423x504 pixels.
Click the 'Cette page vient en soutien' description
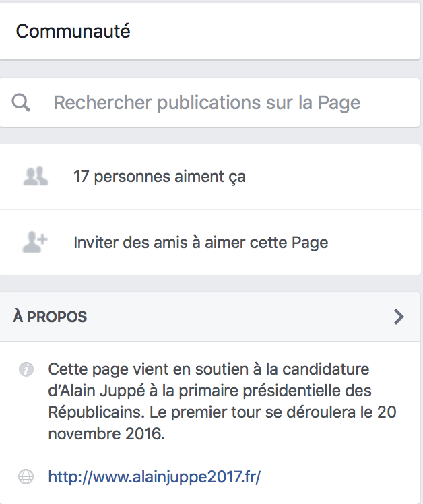(x=222, y=402)
